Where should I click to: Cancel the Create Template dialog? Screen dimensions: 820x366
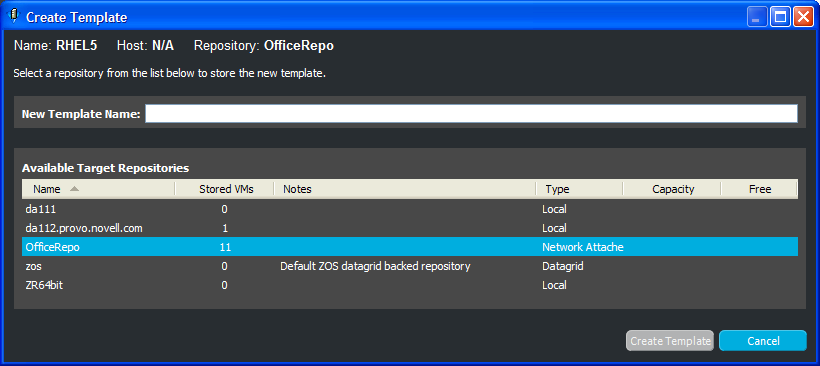[x=763, y=341]
